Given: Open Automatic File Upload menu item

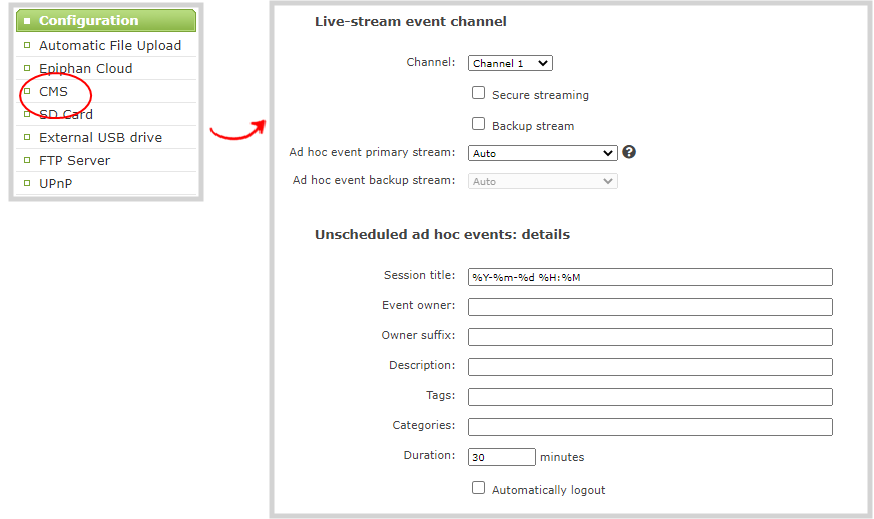Looking at the screenshot, I should pos(110,45).
